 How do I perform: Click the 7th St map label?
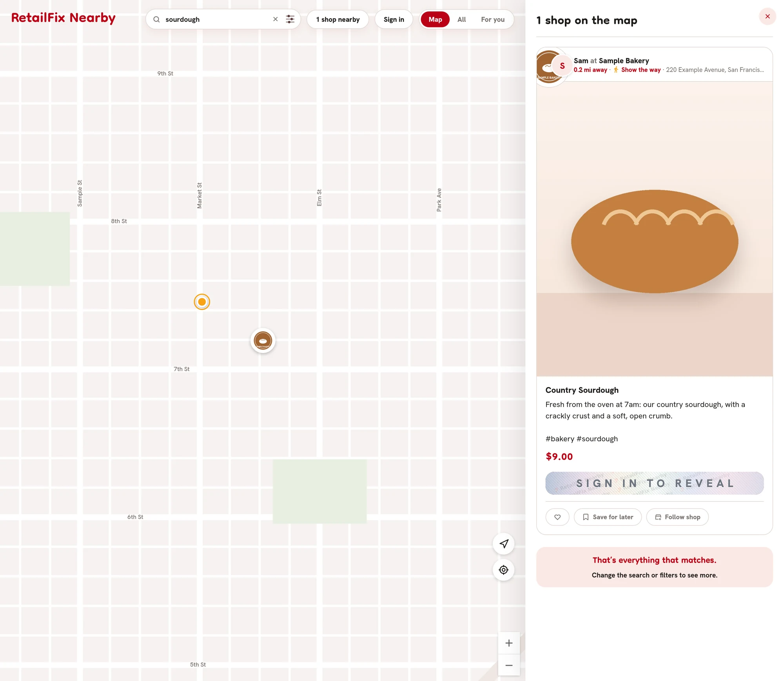181,369
